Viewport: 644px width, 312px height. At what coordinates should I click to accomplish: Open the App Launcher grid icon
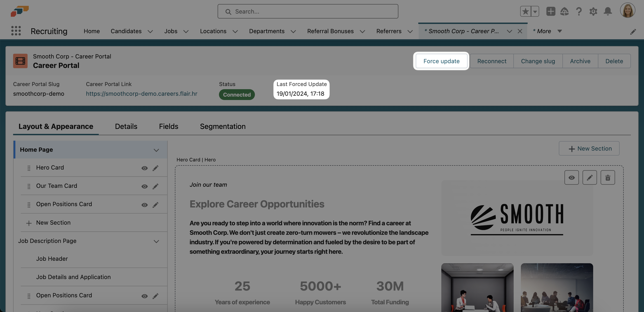(16, 31)
